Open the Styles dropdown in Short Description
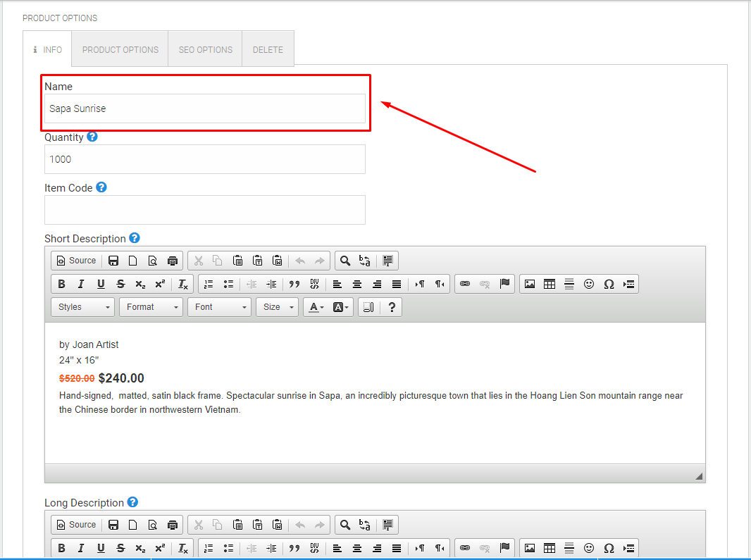The width and height of the screenshot is (751, 560). [83, 307]
